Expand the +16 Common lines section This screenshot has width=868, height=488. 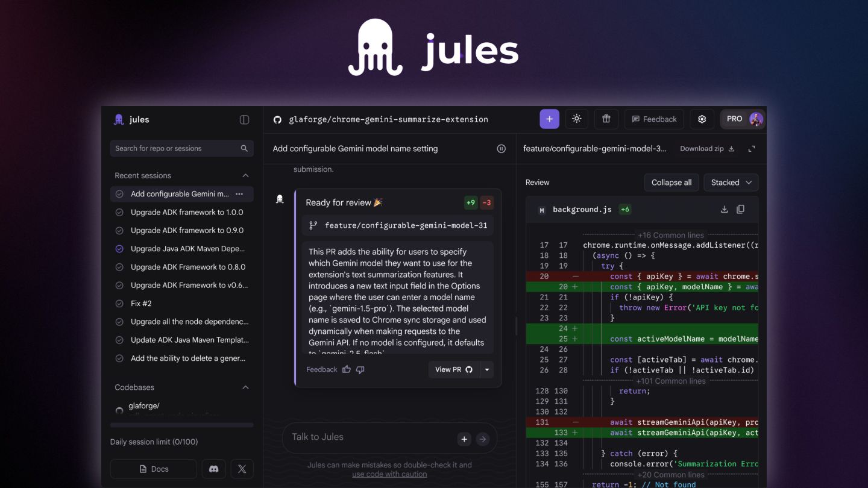click(670, 235)
